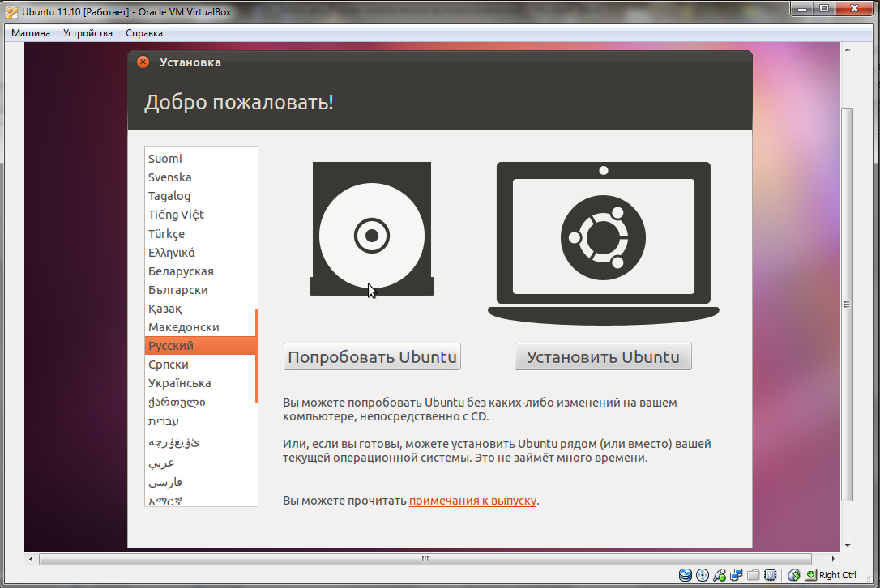Select Қазақ in the language list
880x588 pixels.
coord(200,309)
